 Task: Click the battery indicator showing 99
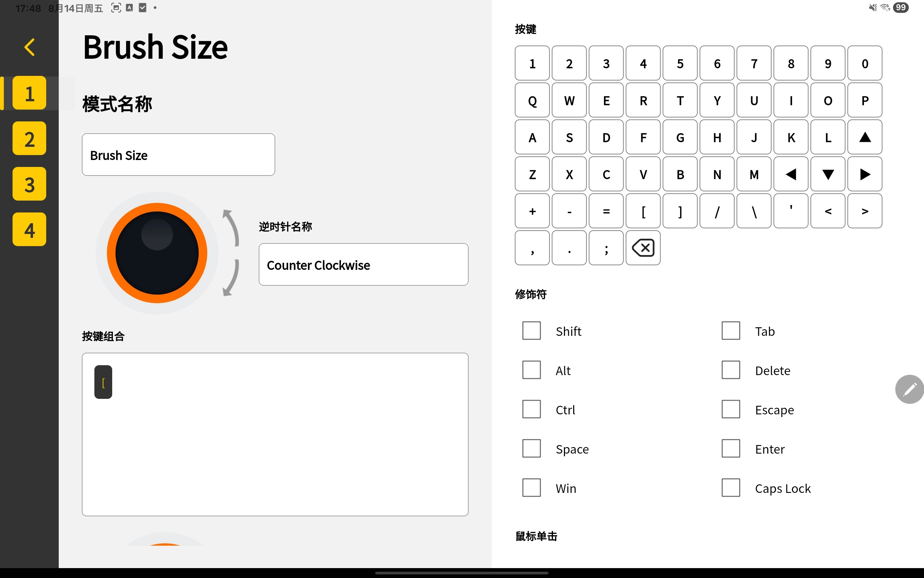click(901, 8)
